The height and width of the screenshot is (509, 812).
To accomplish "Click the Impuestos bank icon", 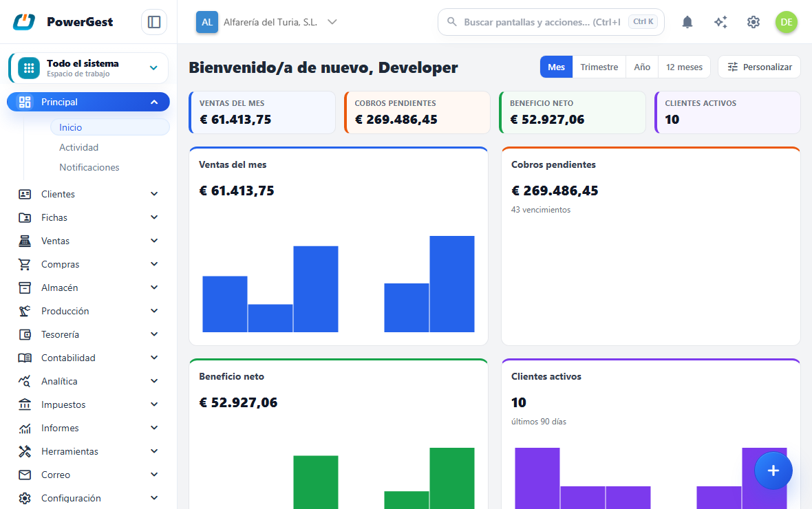I will coord(25,404).
